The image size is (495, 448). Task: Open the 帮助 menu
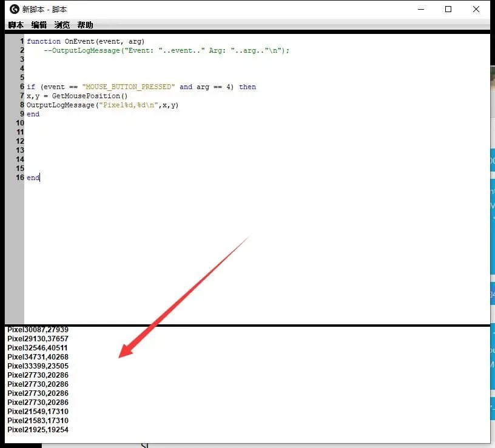pos(85,25)
